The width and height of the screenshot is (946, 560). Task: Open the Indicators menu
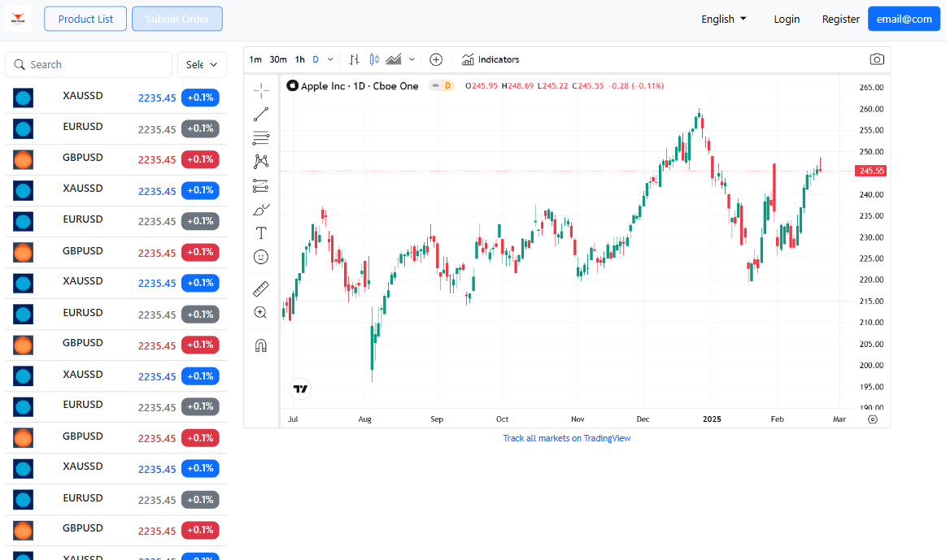tap(490, 59)
